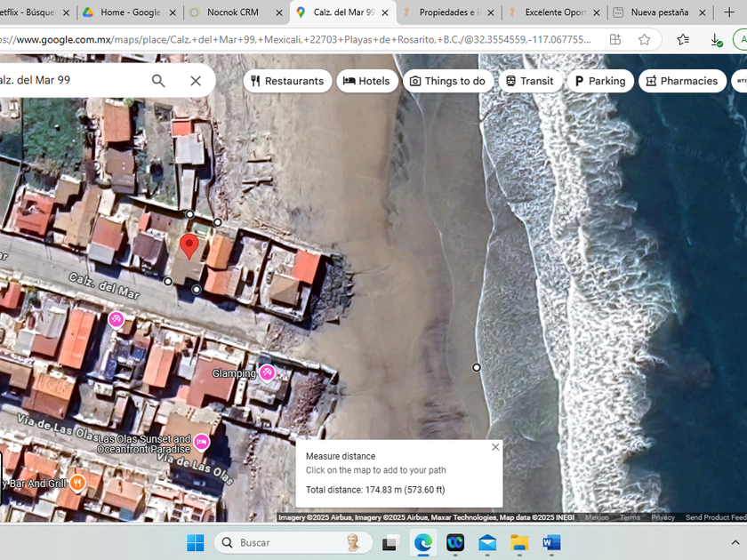The height and width of the screenshot is (560, 747).
Task: Click the Send Product Feedback link
Action: coord(716,517)
